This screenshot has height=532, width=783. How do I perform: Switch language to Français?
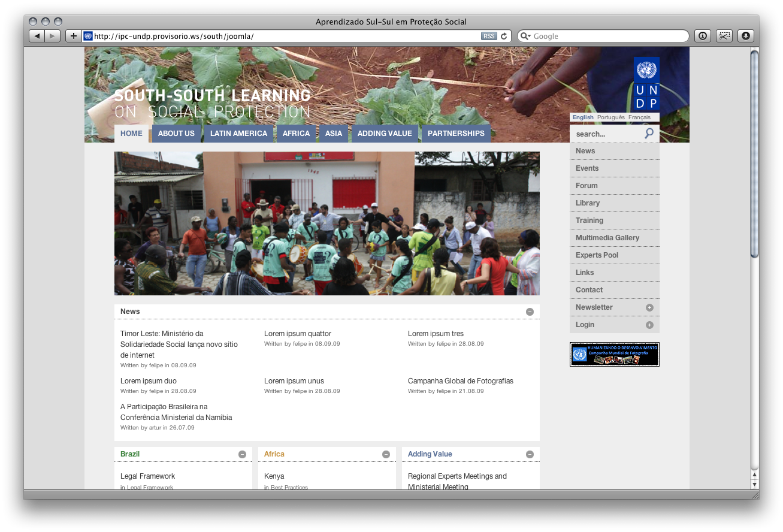639,117
